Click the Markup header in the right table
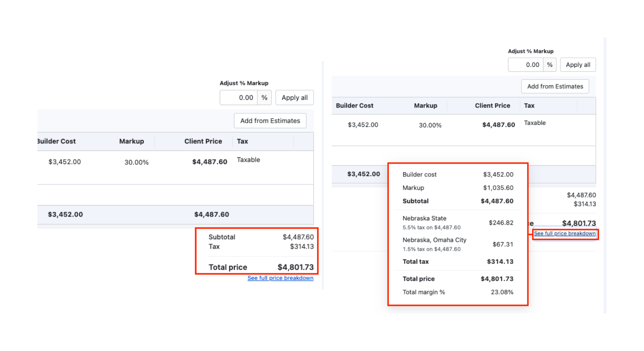Viewport: 644px width, 351px height. click(425, 105)
